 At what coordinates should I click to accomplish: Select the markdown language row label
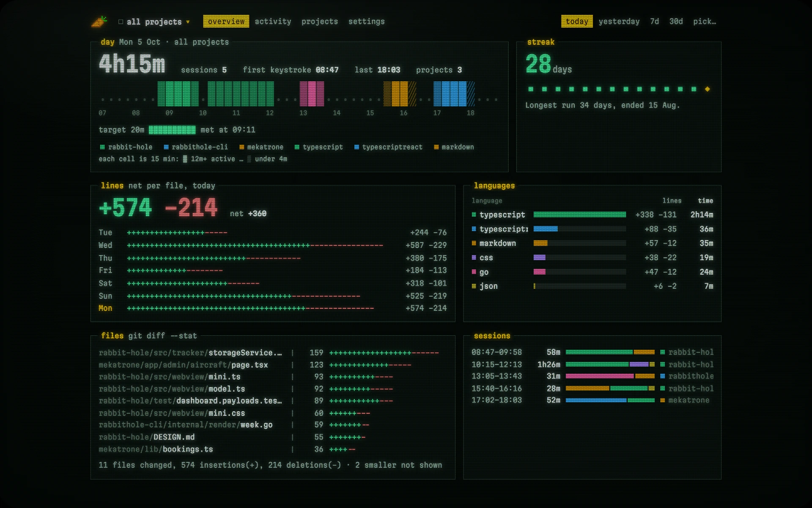pos(498,243)
